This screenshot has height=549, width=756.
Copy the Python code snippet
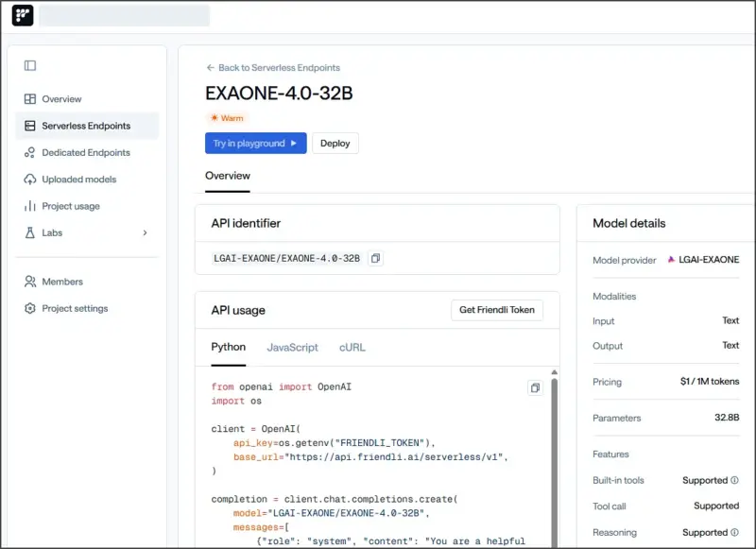point(535,388)
